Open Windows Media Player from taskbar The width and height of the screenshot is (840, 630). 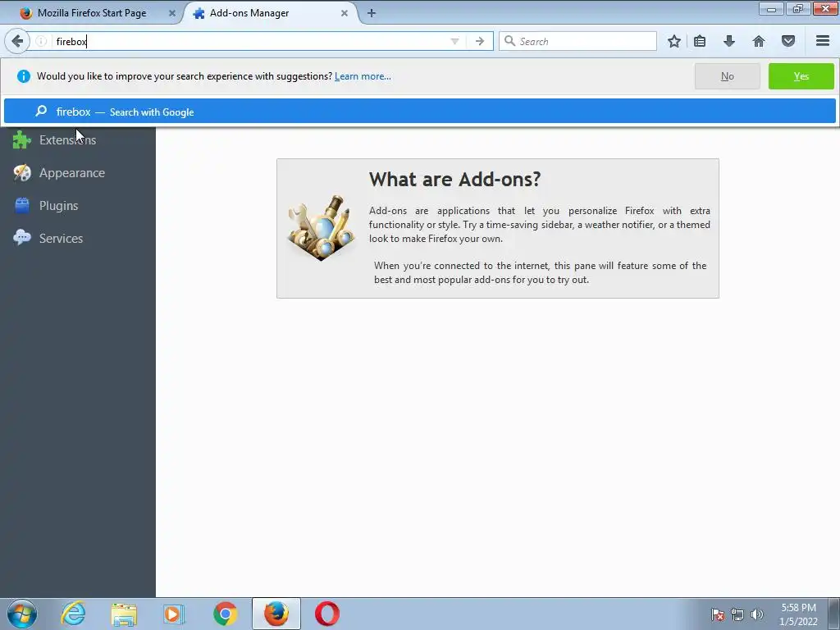pyautogui.click(x=174, y=614)
